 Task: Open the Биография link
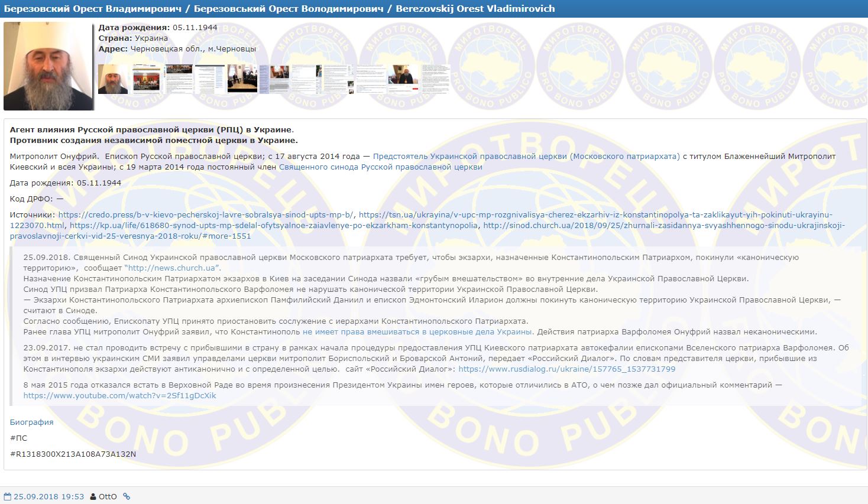[31, 422]
